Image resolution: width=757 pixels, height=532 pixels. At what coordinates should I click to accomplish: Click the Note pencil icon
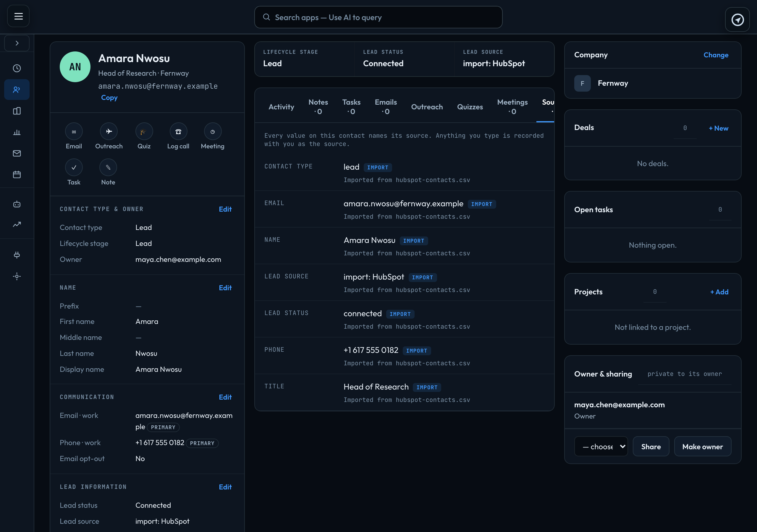(108, 168)
